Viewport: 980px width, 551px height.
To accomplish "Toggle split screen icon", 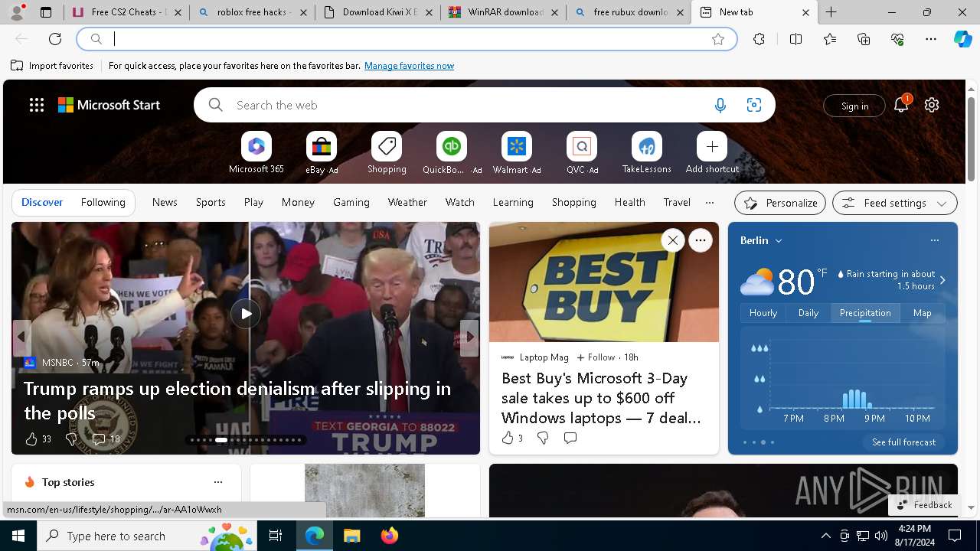I will coord(795,39).
